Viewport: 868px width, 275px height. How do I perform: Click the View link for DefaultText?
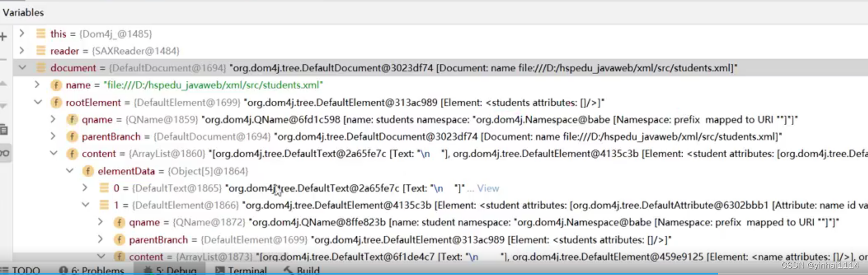(x=488, y=188)
